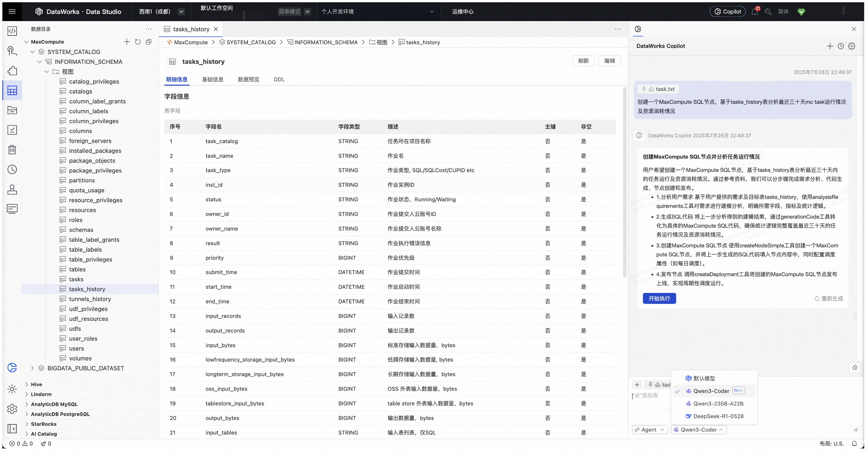Open the Copilot icon in left sidebar
868x453 pixels.
click(12, 367)
